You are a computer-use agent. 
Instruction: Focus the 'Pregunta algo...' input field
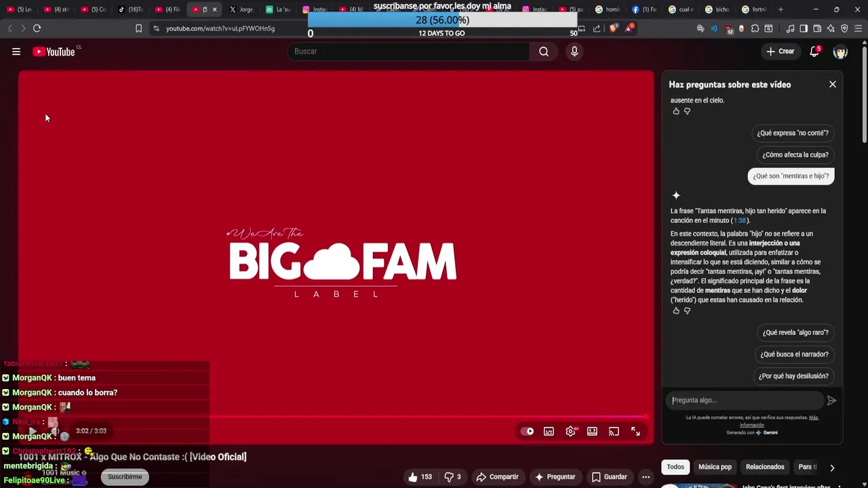pos(744,401)
